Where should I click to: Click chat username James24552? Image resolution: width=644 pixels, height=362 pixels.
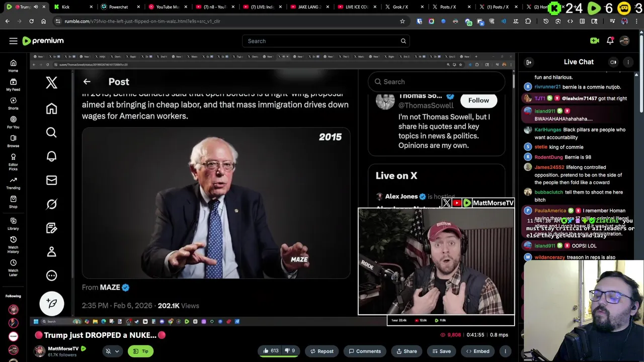click(549, 167)
